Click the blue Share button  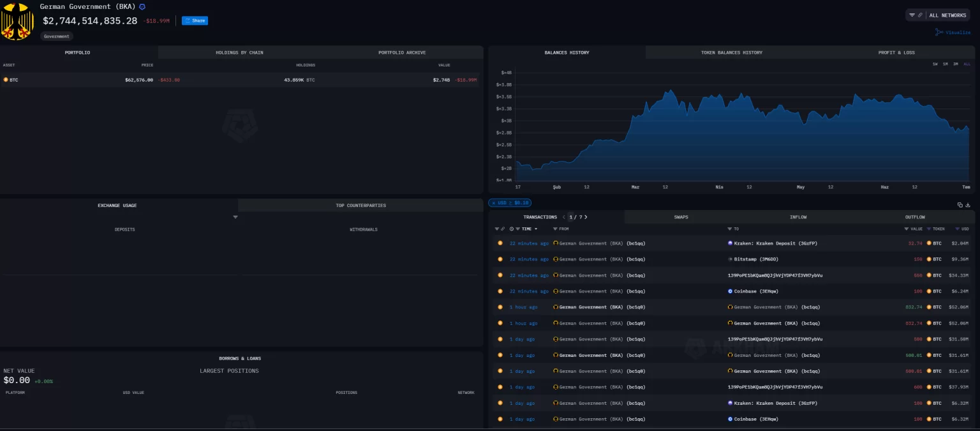(195, 20)
